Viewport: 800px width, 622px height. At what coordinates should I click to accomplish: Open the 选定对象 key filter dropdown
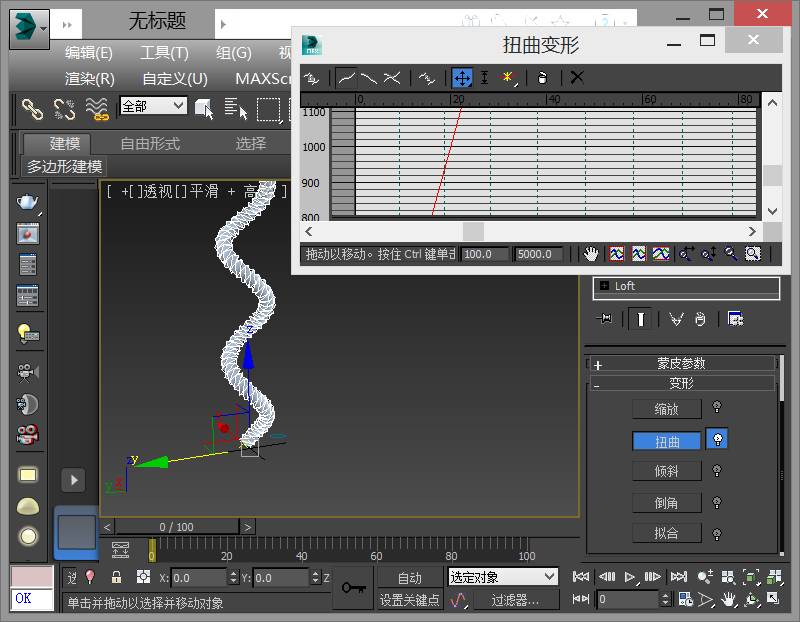[x=503, y=577]
